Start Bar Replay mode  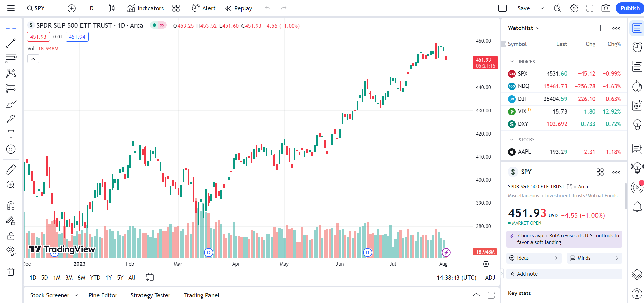click(238, 8)
